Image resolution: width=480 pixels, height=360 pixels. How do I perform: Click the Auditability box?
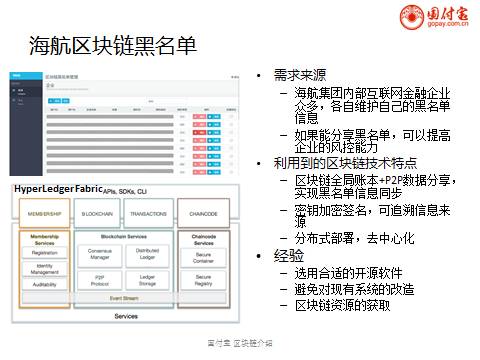click(x=44, y=284)
